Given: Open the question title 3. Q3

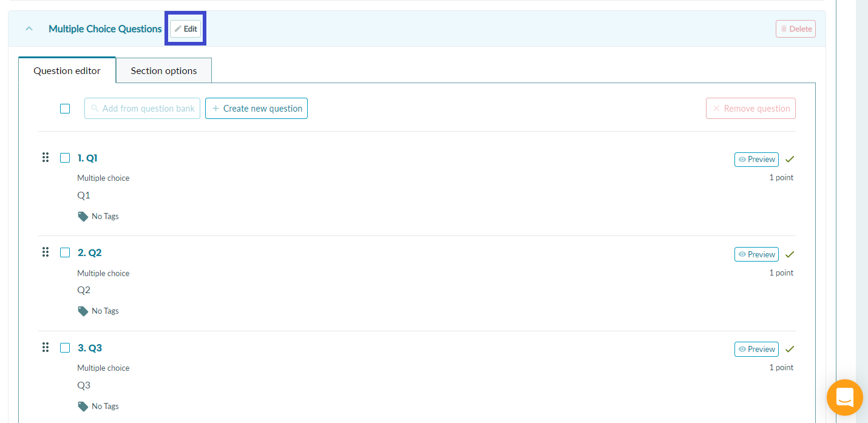Looking at the screenshot, I should tap(89, 348).
